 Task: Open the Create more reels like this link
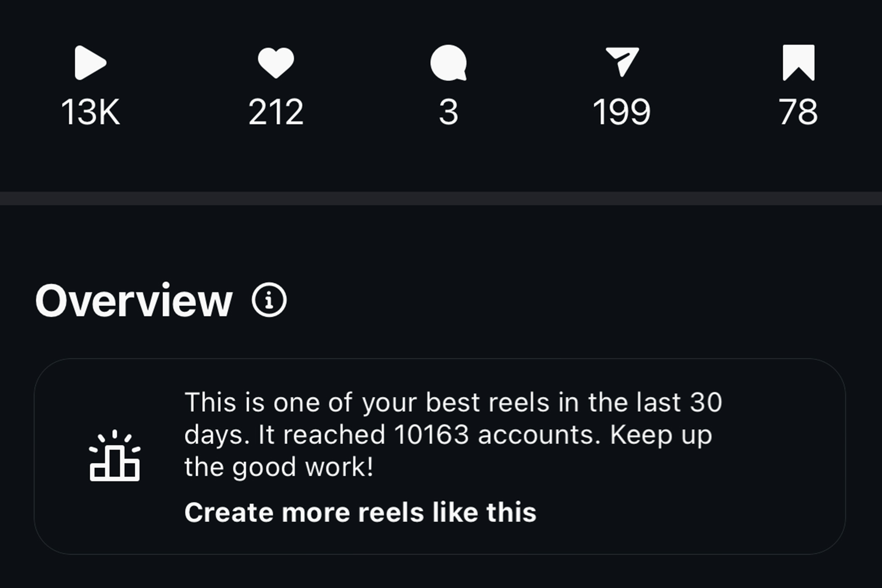click(x=360, y=512)
